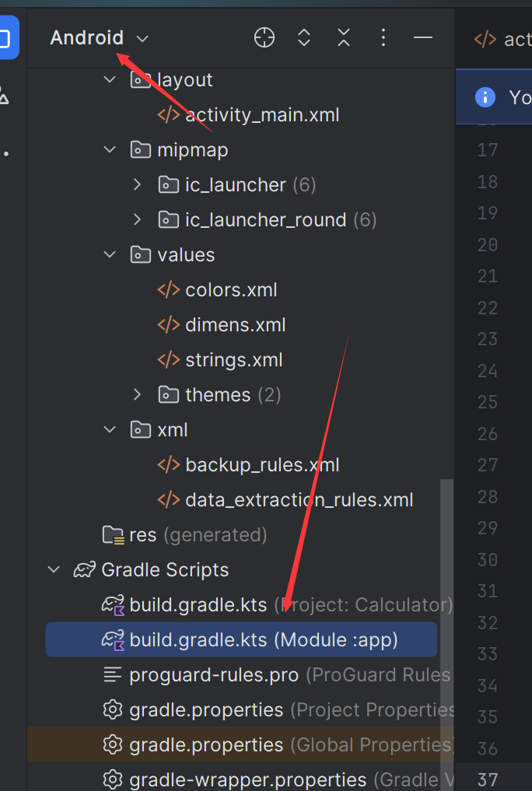Select the themes (2) folder
The height and width of the screenshot is (791, 532).
pyautogui.click(x=233, y=394)
